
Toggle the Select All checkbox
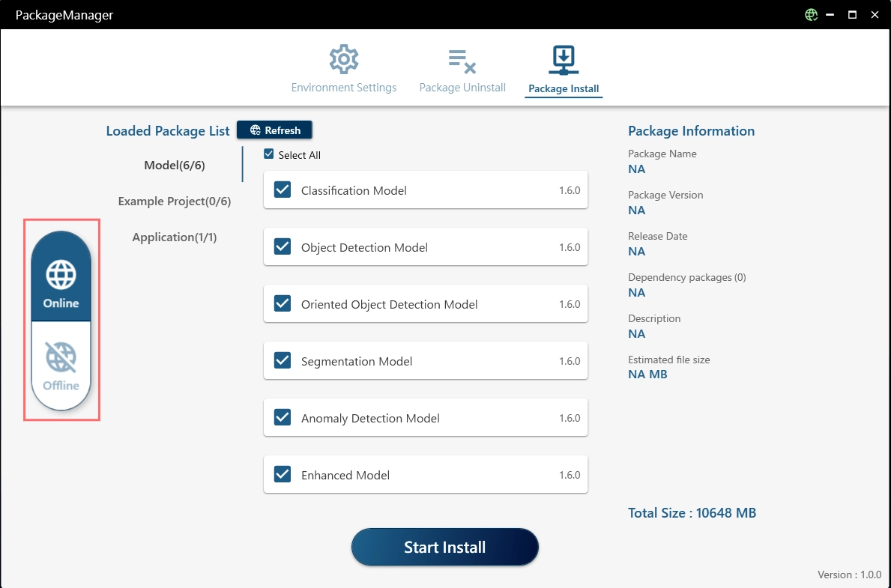coord(269,154)
